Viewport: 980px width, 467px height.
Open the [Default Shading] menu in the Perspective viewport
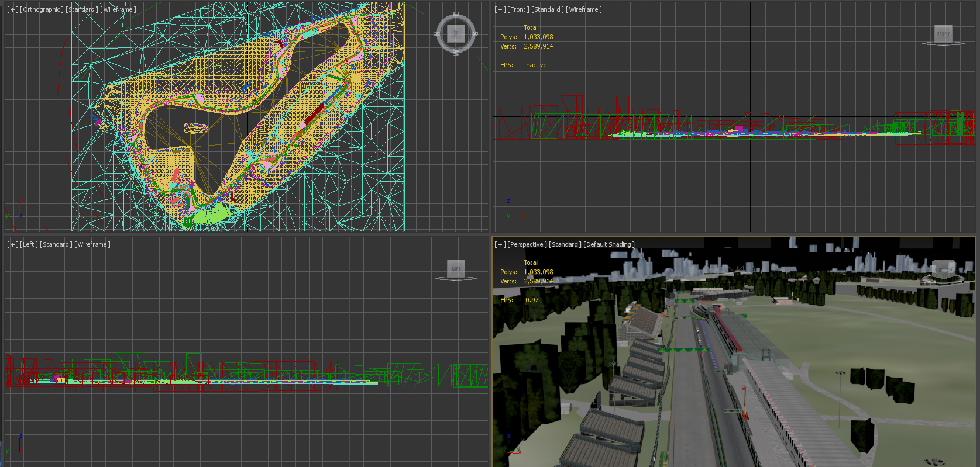(609, 244)
